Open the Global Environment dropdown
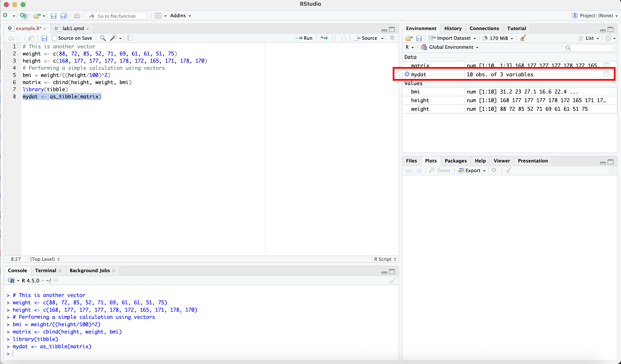This screenshot has height=364, width=621. pos(451,47)
